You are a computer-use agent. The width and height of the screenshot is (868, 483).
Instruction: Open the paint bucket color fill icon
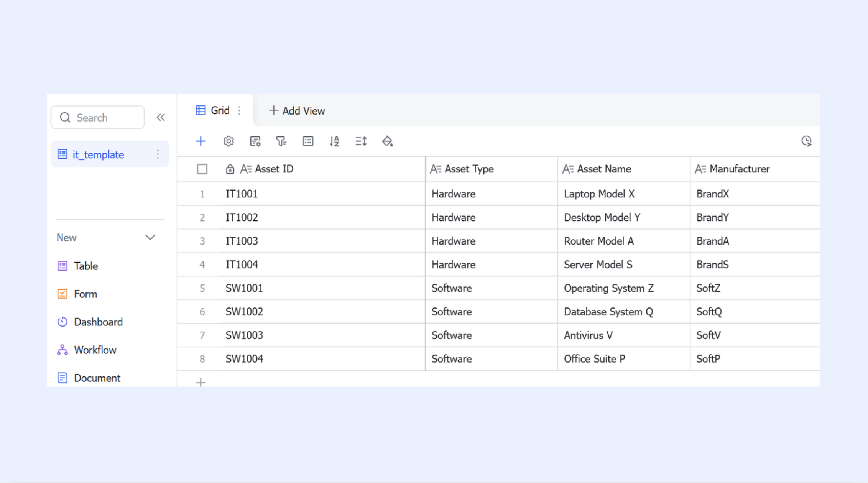pos(387,141)
